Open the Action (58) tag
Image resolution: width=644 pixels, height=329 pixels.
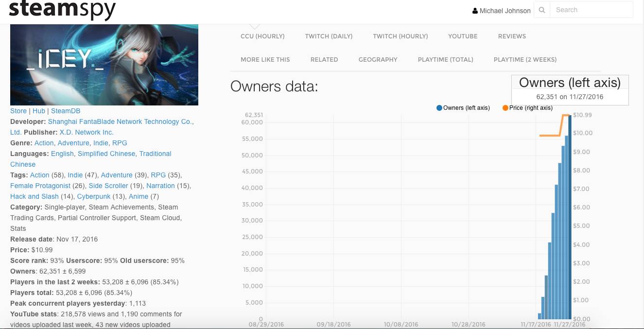coord(39,175)
